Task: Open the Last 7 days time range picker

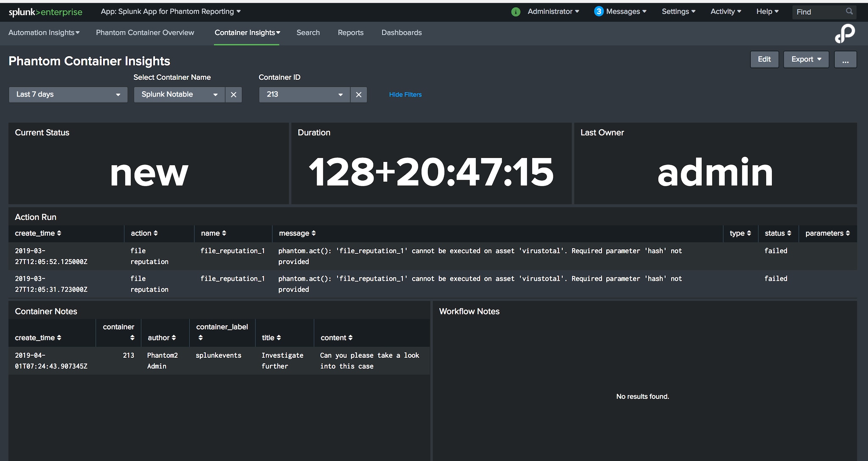Action: (x=68, y=94)
